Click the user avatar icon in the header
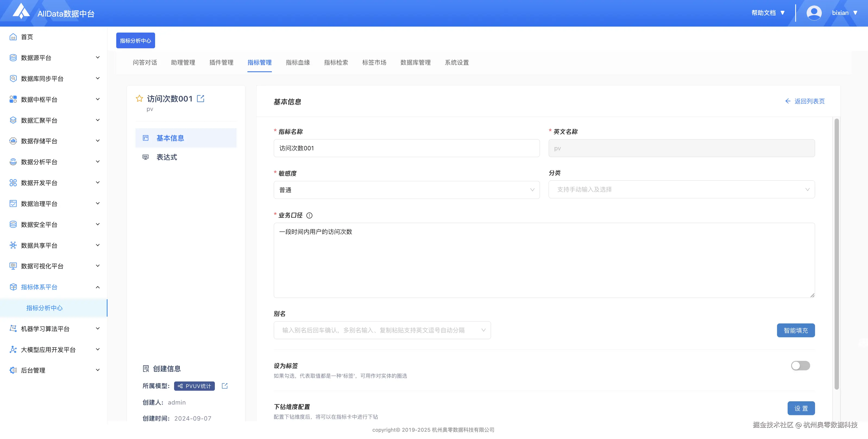The width and height of the screenshot is (868, 439). click(814, 13)
